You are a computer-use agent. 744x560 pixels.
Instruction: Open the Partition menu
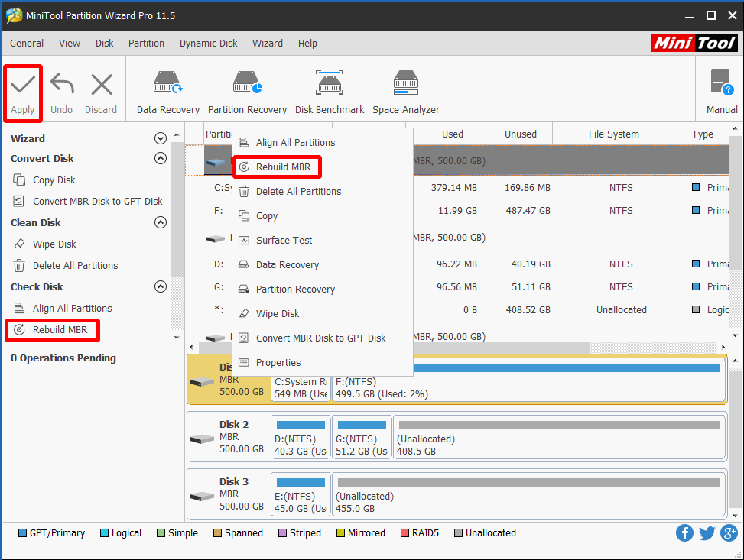pos(146,43)
